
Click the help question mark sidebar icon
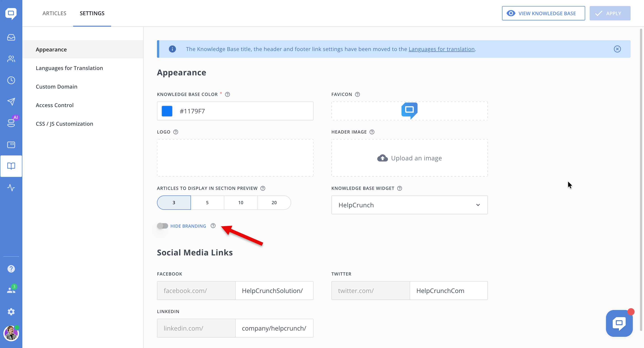[x=11, y=269]
